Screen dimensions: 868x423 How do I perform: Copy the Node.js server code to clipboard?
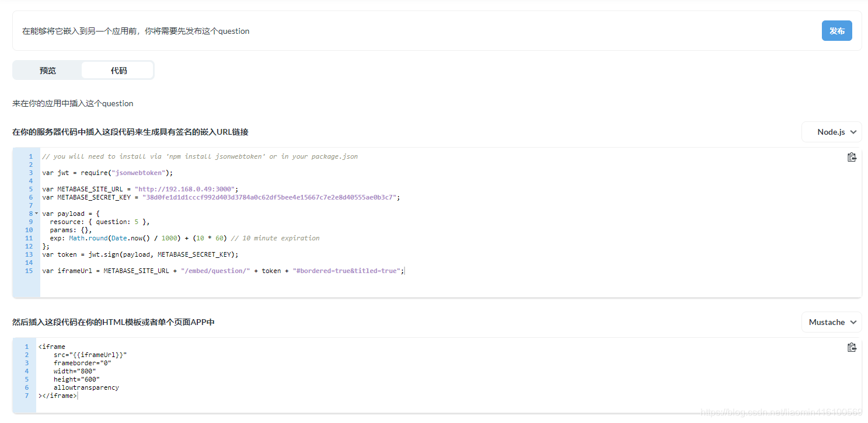pos(852,157)
